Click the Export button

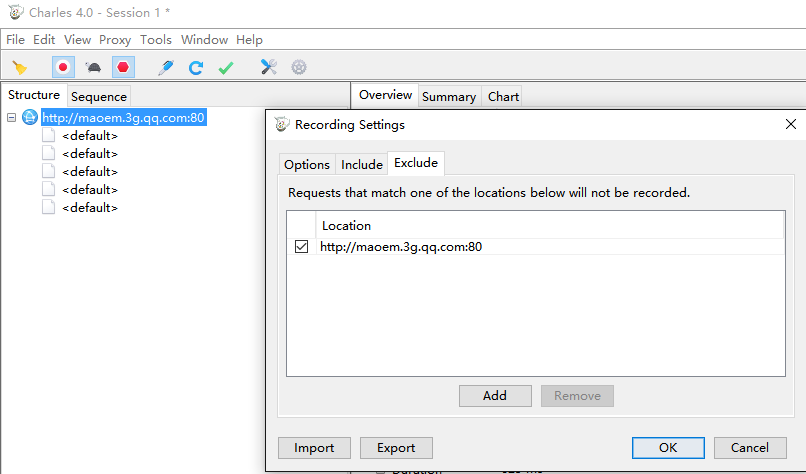coord(396,448)
